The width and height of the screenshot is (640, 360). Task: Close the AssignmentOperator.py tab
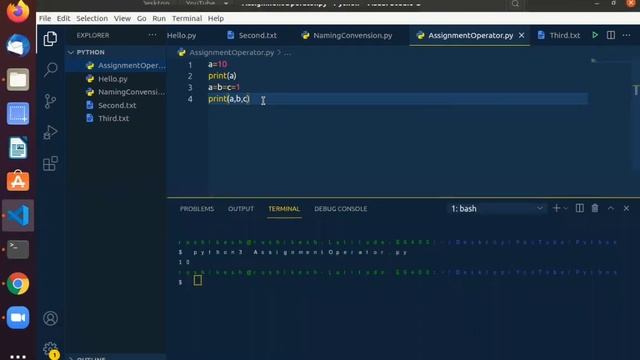click(522, 36)
